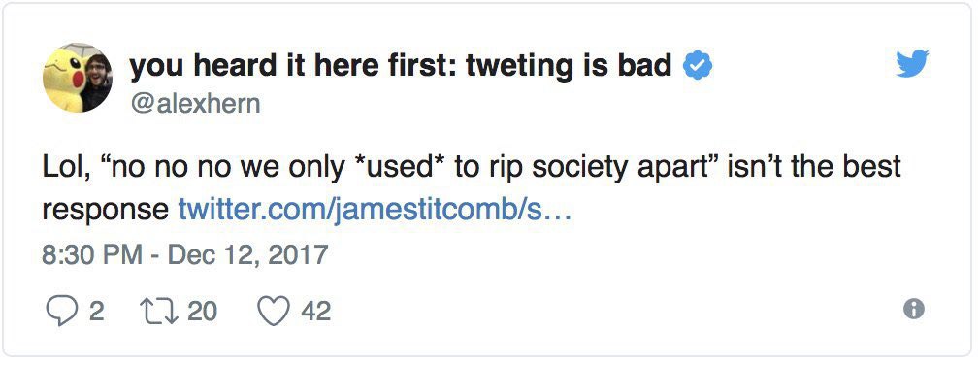Click the blue verified checkmark badge
Viewport: 980px width, 365px height.
coord(698,66)
